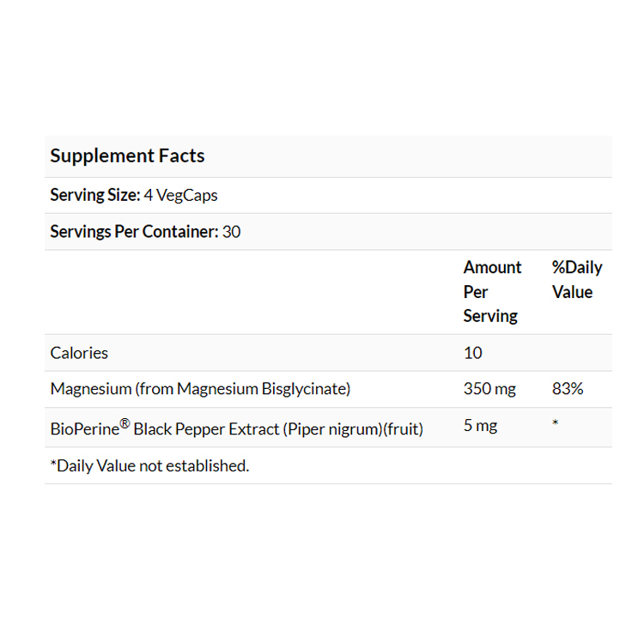Screen dimensions: 644x644
Task: Click the Servings Per Container label
Action: (133, 232)
